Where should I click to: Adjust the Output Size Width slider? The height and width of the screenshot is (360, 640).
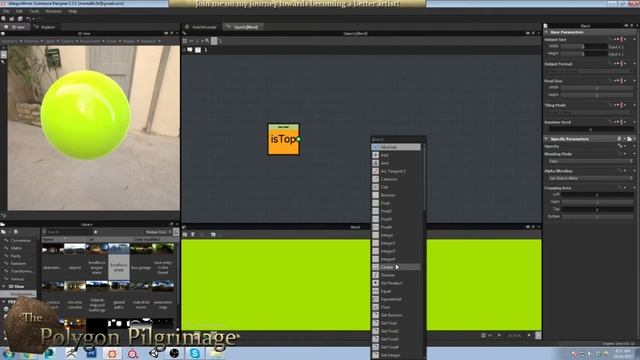[584, 47]
